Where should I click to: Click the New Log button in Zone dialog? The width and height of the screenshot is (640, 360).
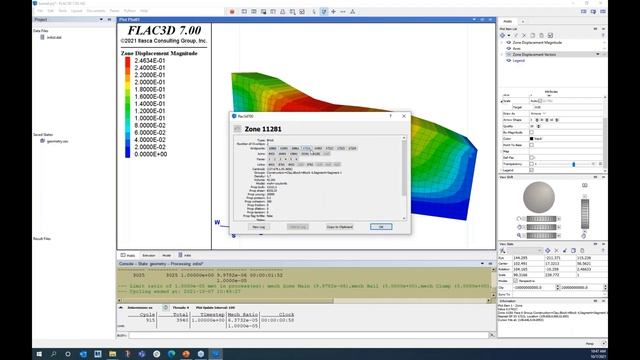[258, 227]
